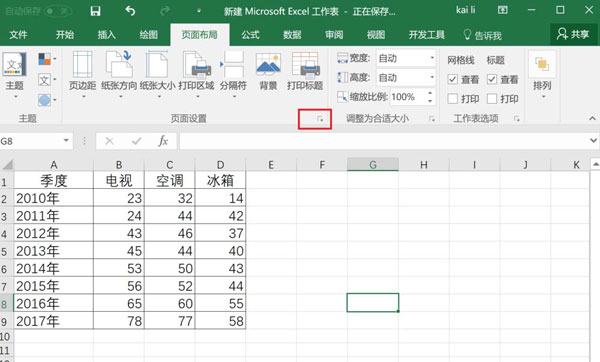Open the 页边距 margins tool

(82, 73)
